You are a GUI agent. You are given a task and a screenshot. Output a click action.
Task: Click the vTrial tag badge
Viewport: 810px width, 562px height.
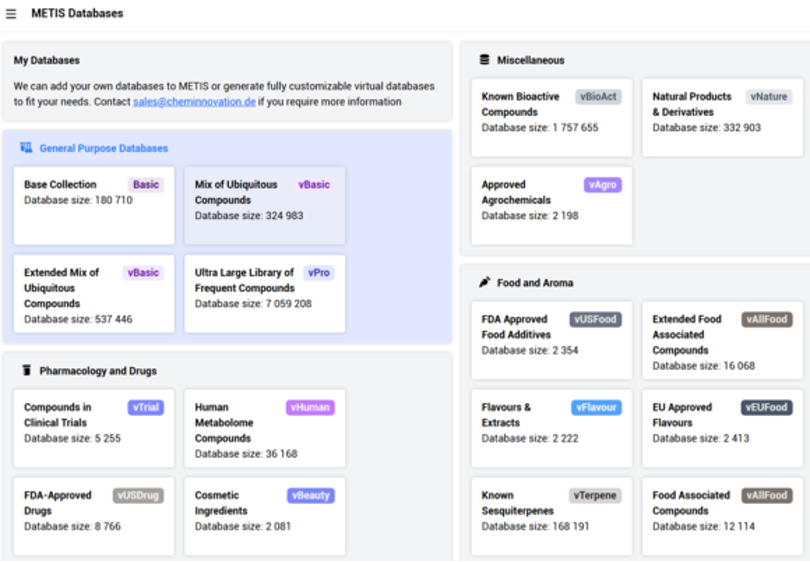pyautogui.click(x=146, y=408)
